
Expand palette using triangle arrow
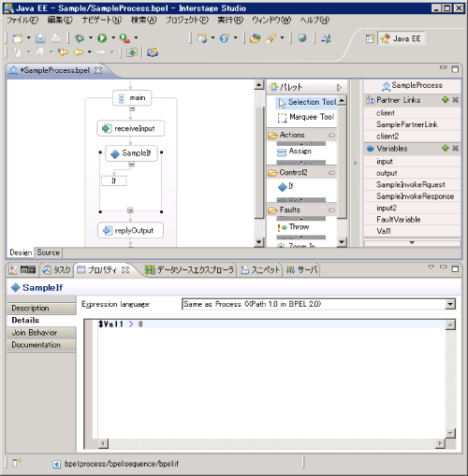[x=339, y=87]
